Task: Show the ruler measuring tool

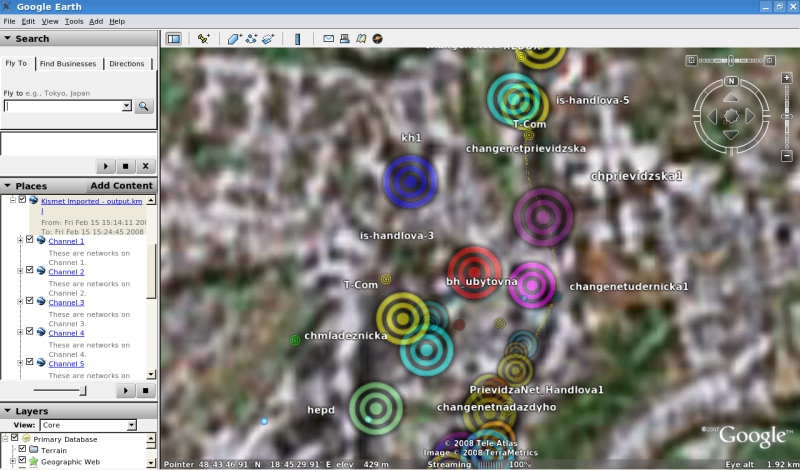Action: coord(298,39)
